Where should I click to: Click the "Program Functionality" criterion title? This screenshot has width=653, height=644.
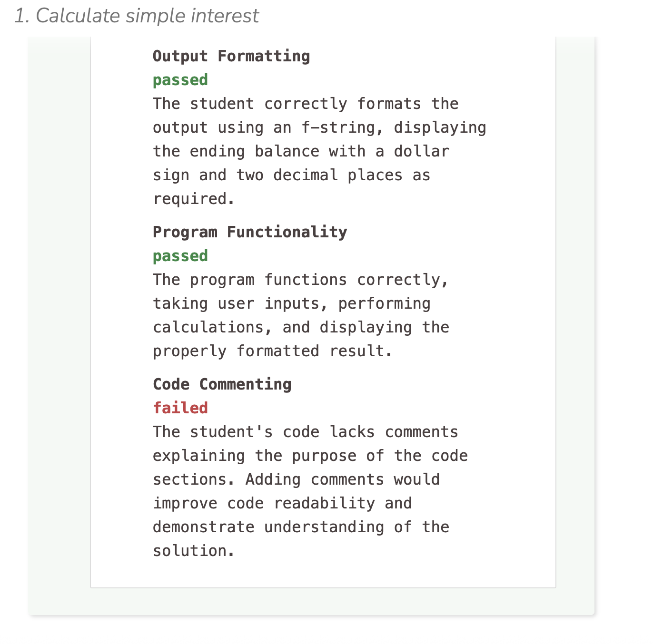[250, 232]
